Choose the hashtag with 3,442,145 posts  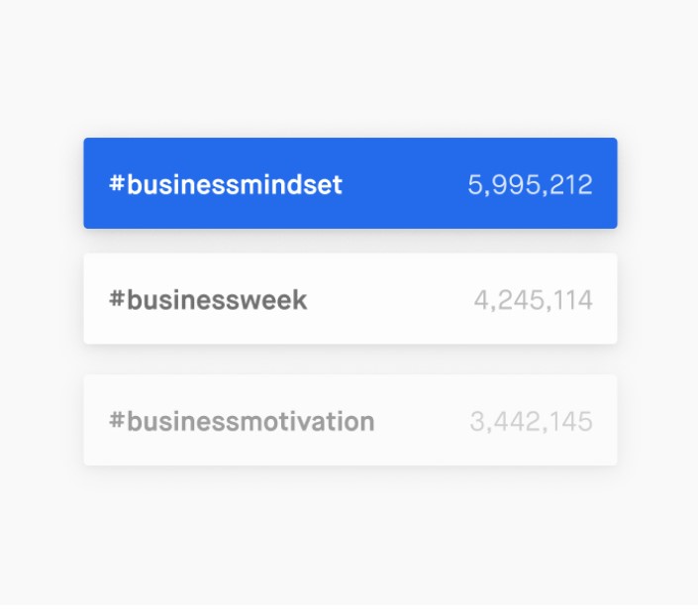point(350,421)
